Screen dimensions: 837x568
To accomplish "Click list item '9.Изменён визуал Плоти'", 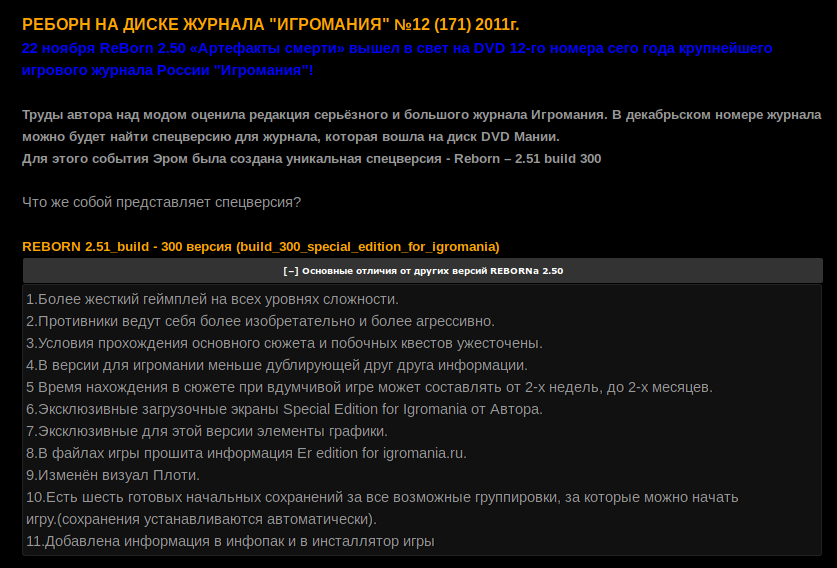I will (x=113, y=475).
